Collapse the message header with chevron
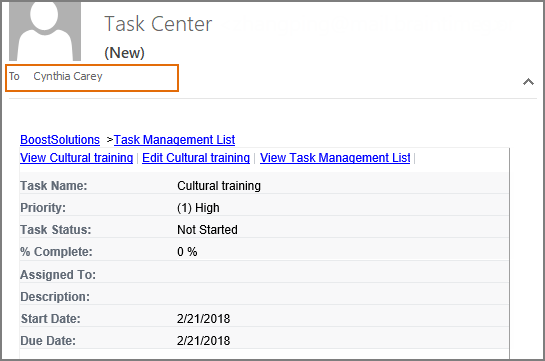 tap(528, 82)
